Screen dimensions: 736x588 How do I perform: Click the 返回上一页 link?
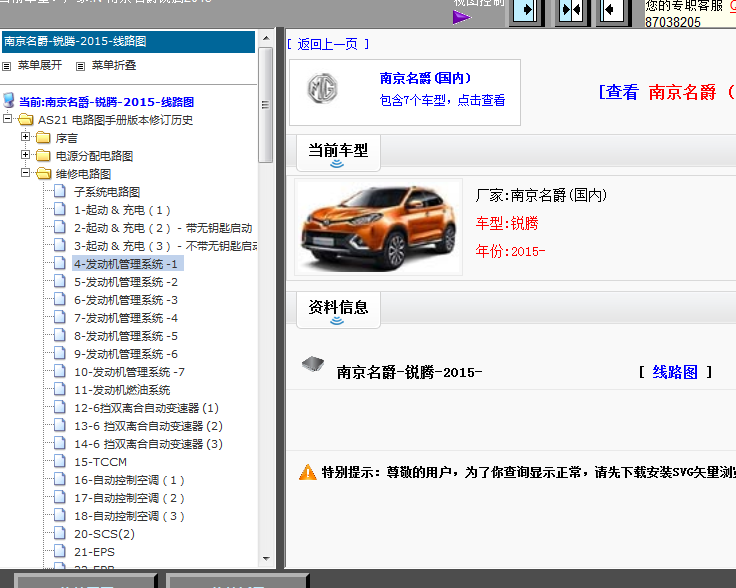pos(328,44)
